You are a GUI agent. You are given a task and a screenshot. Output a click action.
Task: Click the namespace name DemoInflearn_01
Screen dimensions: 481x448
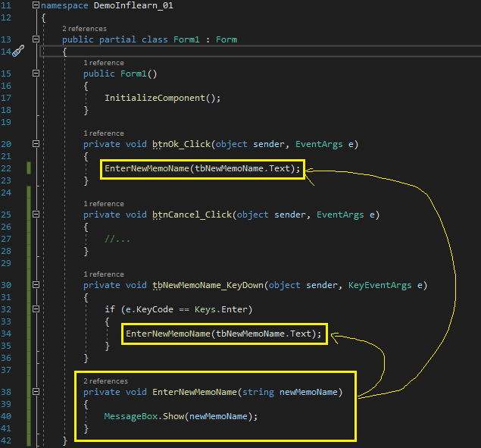coord(133,5)
